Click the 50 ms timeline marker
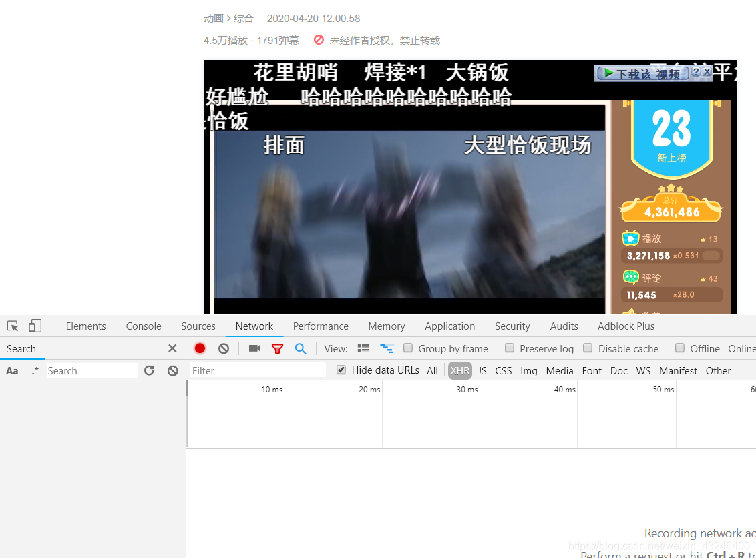The width and height of the screenshot is (756, 558). click(663, 389)
